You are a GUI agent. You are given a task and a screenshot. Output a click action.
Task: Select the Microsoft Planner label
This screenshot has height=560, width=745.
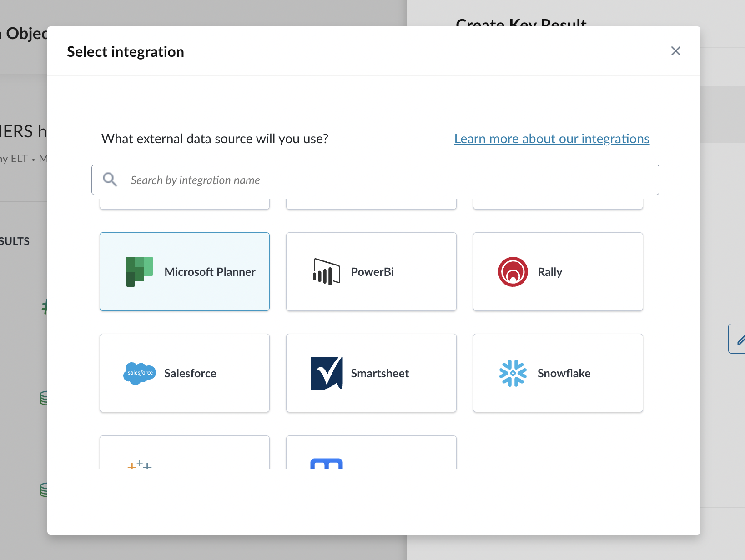point(210,272)
